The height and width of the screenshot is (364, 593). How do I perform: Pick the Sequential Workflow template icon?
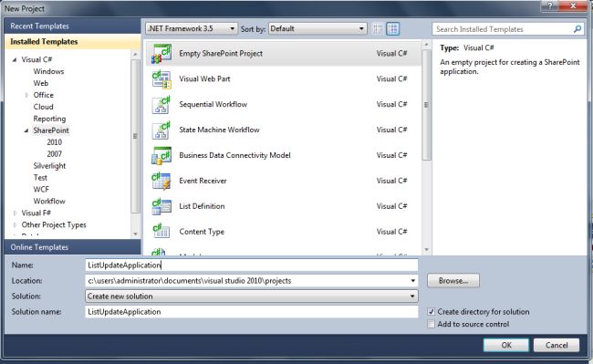(x=161, y=105)
